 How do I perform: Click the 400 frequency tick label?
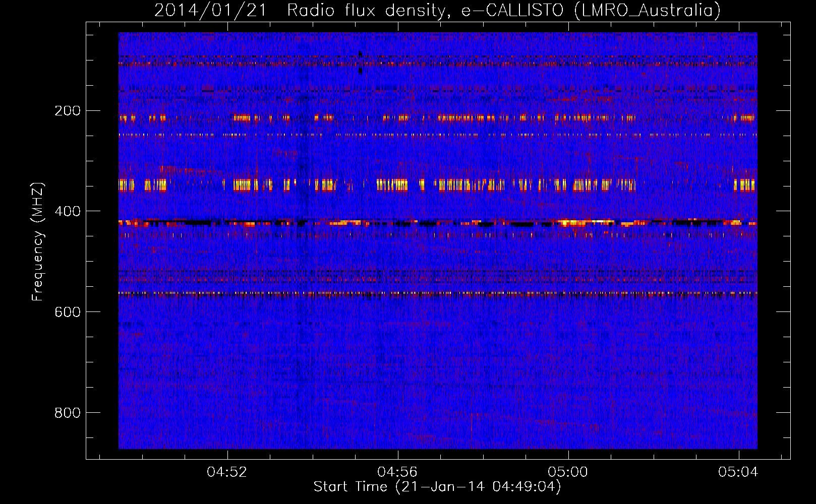(x=68, y=212)
